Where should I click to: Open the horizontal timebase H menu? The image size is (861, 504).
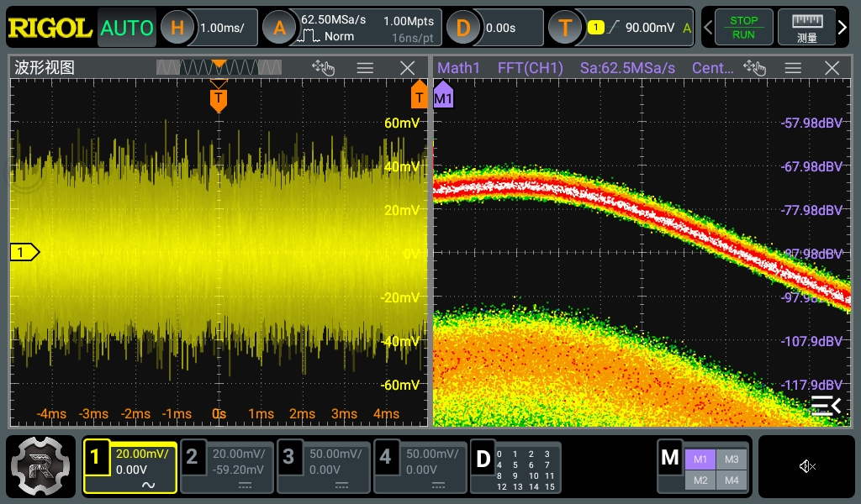177,27
